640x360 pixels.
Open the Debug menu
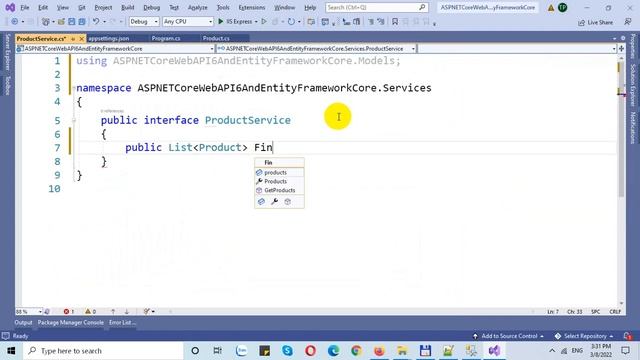(x=151, y=8)
